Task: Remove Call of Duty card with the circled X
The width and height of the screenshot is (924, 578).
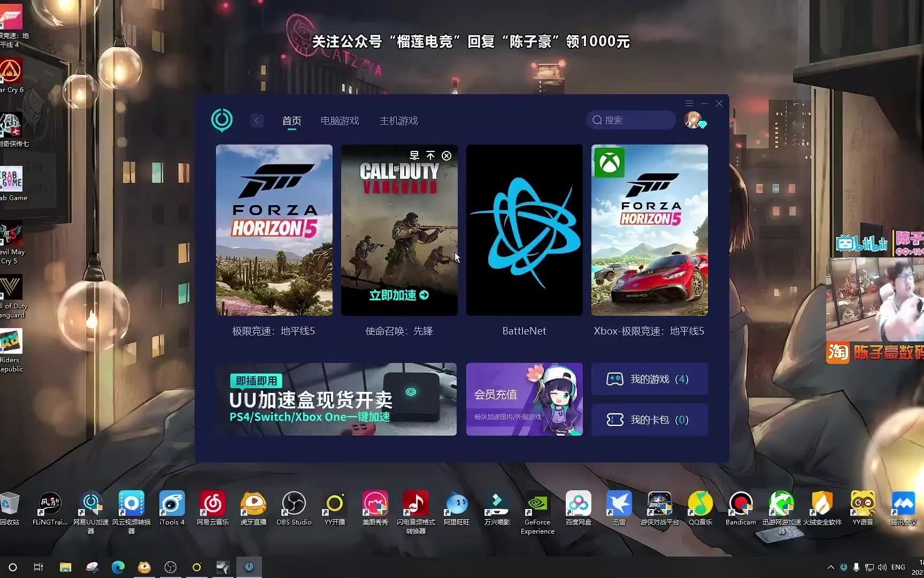Action: [x=446, y=156]
